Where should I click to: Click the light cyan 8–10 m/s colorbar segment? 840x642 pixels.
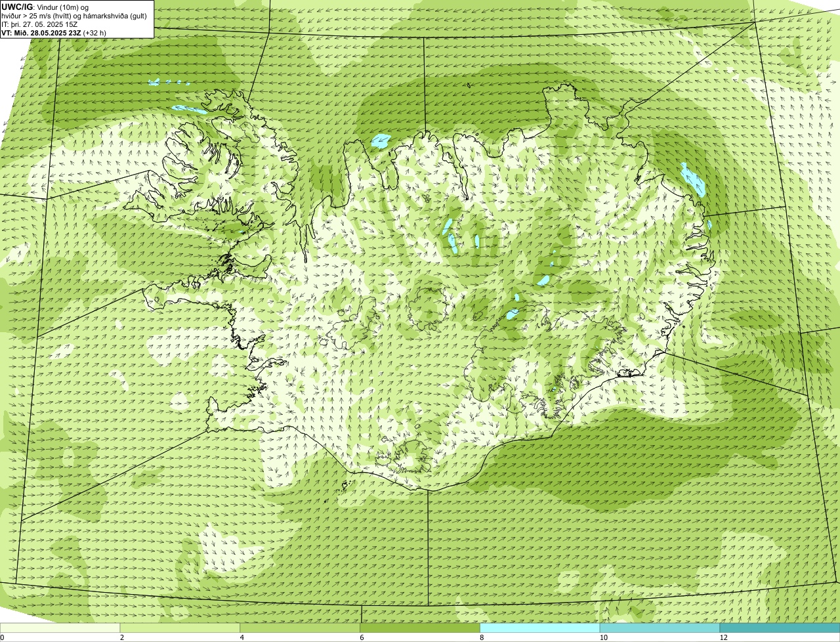pyautogui.click(x=540, y=628)
